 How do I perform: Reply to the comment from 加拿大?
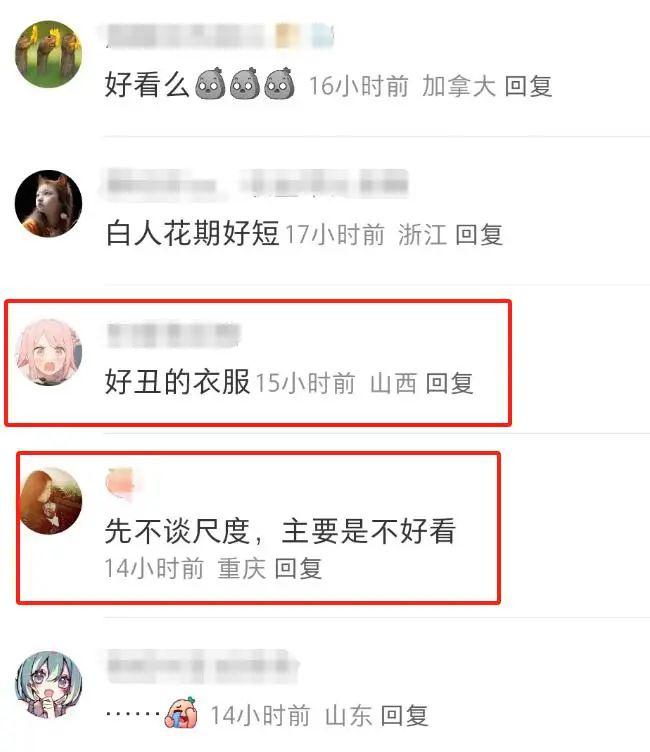pos(528,87)
